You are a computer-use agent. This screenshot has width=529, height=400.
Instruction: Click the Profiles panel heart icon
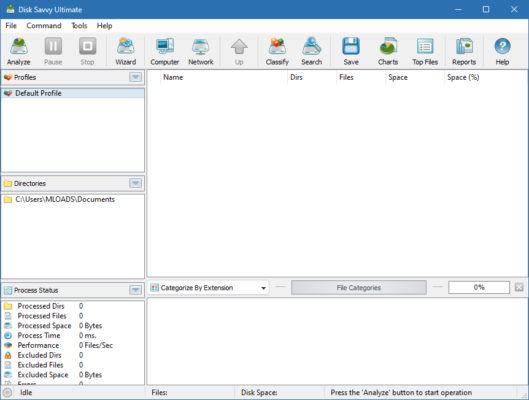click(x=8, y=77)
